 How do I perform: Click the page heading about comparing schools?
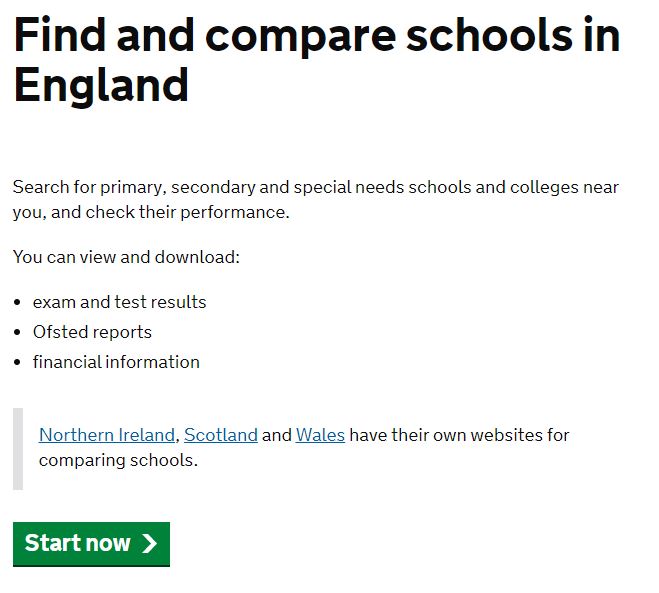pyautogui.click(x=316, y=37)
